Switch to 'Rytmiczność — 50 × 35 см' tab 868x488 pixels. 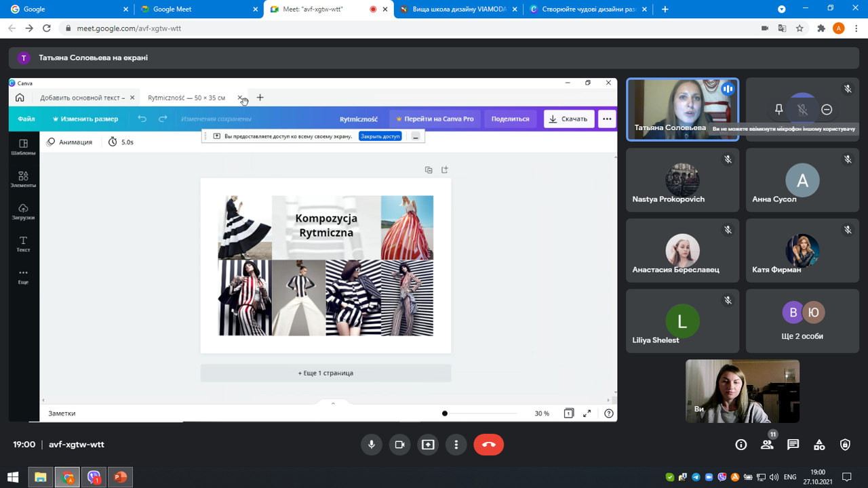click(186, 98)
